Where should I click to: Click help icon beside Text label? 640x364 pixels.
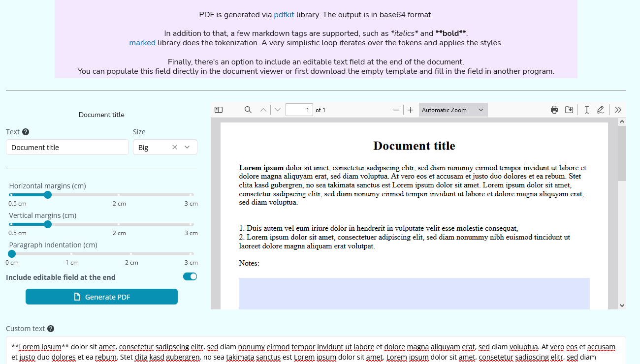coord(26,132)
